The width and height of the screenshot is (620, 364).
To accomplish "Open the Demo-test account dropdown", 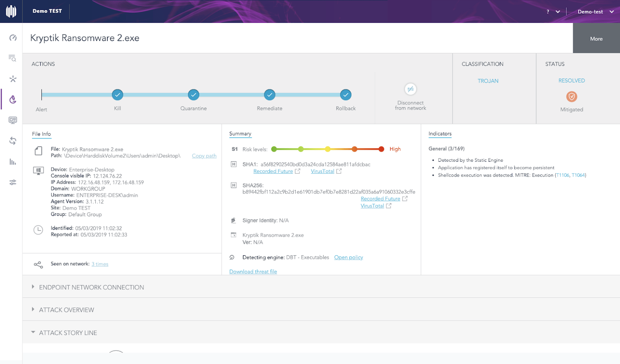I will click(x=595, y=12).
